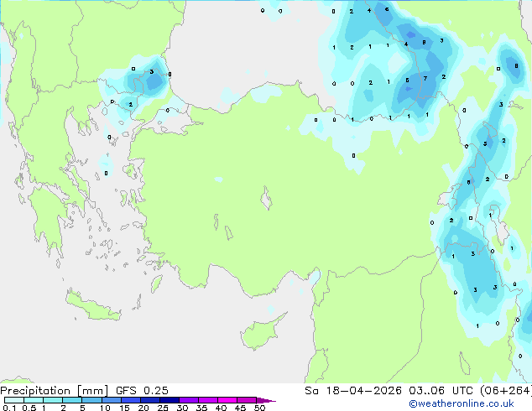532x411 pixels.
Task: Click the legend label '45'
Action: [240, 408]
